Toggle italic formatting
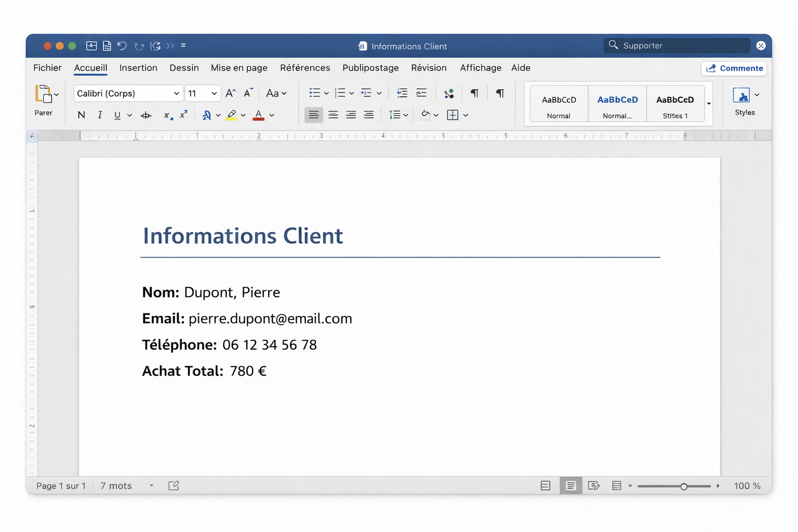This screenshot has width=798, height=532. click(100, 115)
